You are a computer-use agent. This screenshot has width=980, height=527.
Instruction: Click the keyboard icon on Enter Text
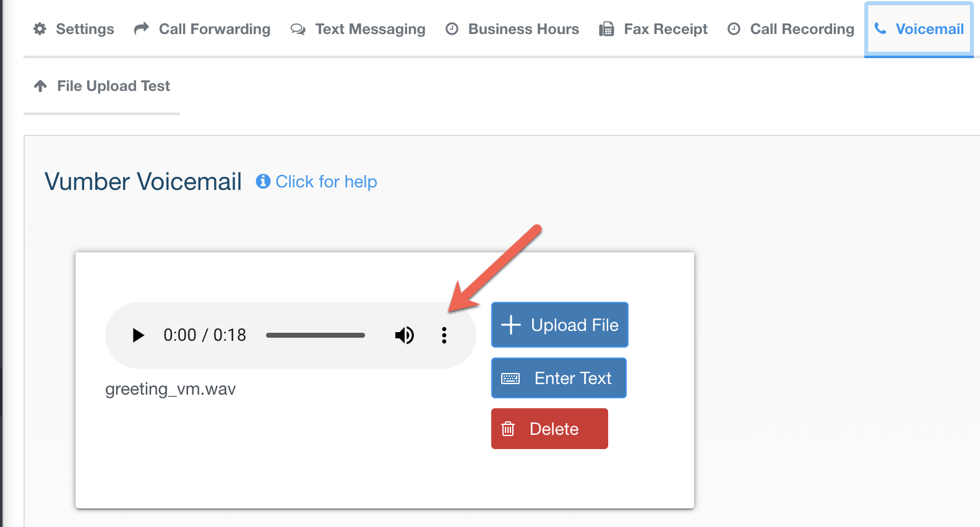(x=510, y=379)
